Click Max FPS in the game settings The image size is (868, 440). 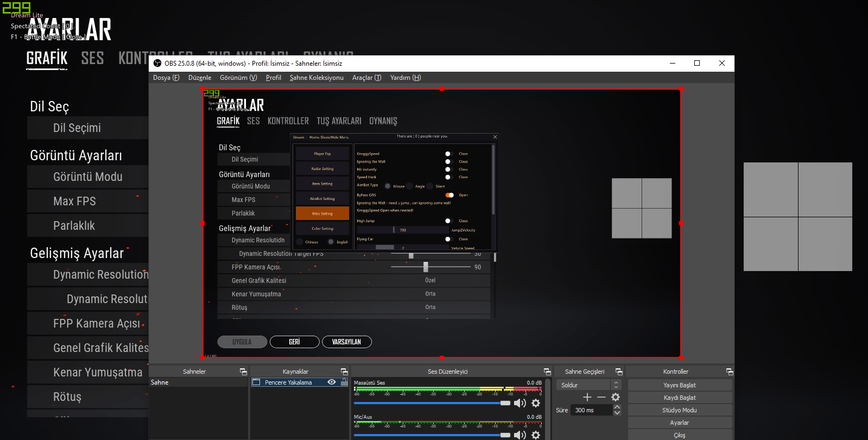pyautogui.click(x=88, y=201)
